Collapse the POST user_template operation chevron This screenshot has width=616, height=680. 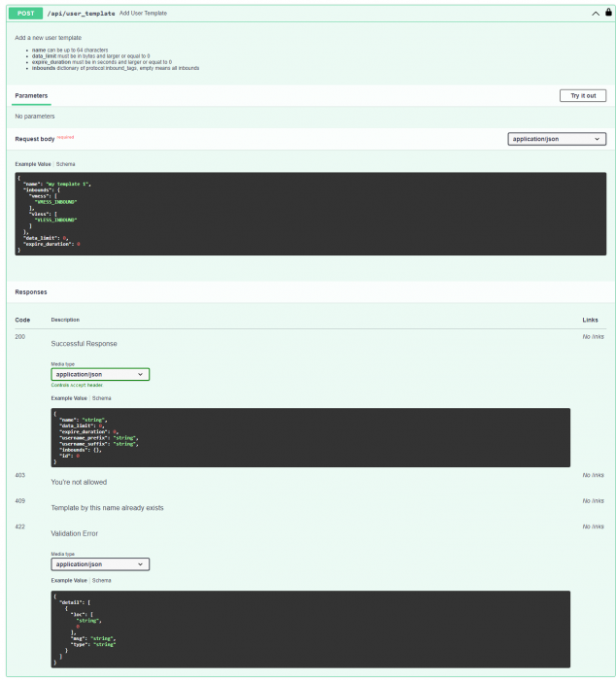tap(595, 13)
